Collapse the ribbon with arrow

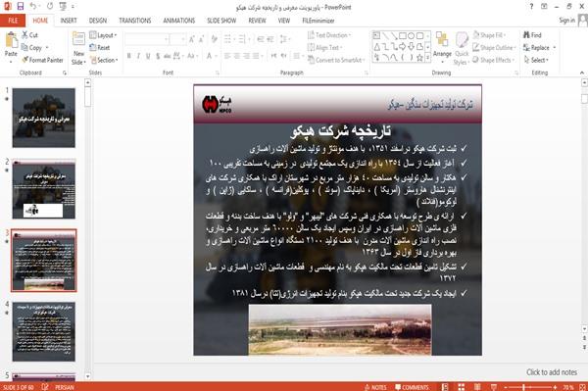(x=582, y=73)
